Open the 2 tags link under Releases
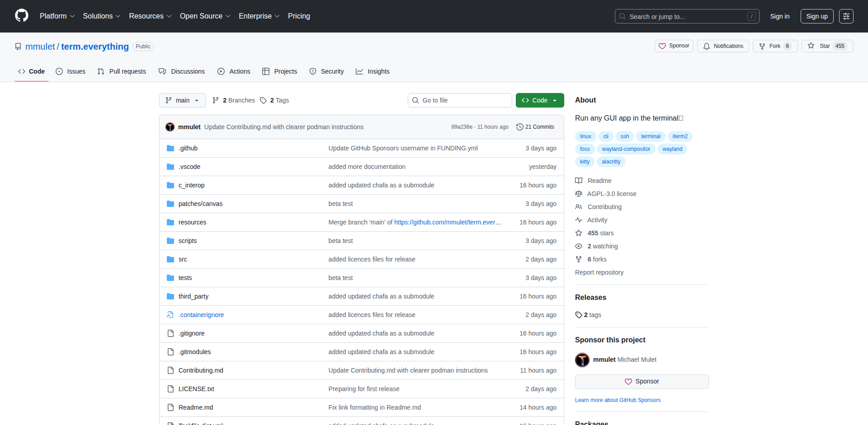The width and height of the screenshot is (868, 425). click(589, 315)
